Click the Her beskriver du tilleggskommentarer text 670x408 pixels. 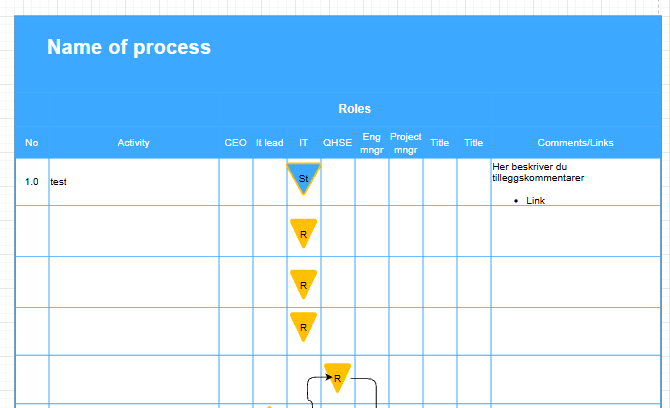(x=538, y=172)
